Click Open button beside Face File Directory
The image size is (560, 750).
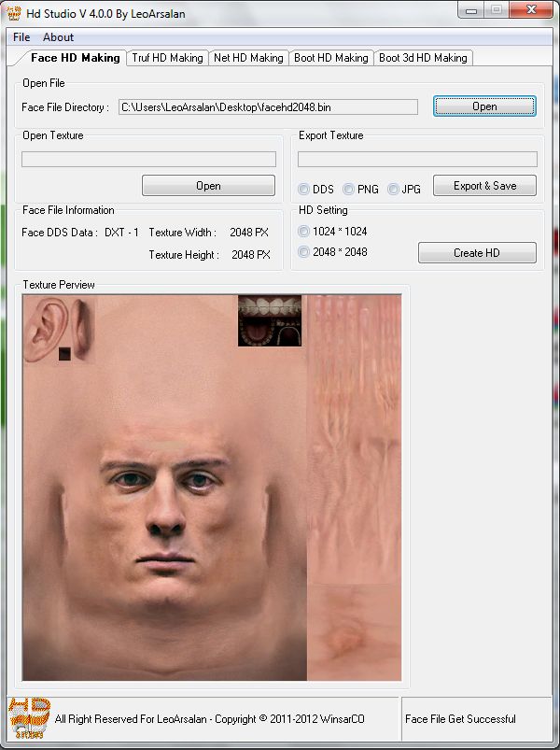tap(484, 106)
